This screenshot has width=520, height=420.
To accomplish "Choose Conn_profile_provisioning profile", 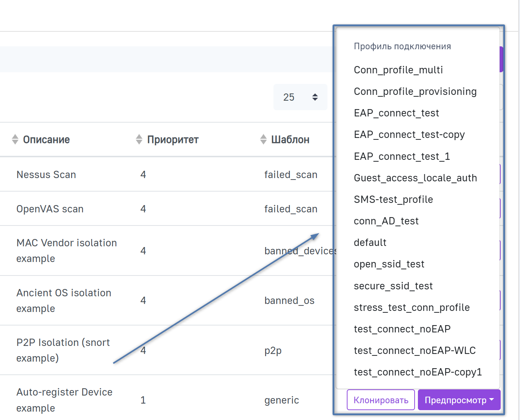I will tap(415, 91).
